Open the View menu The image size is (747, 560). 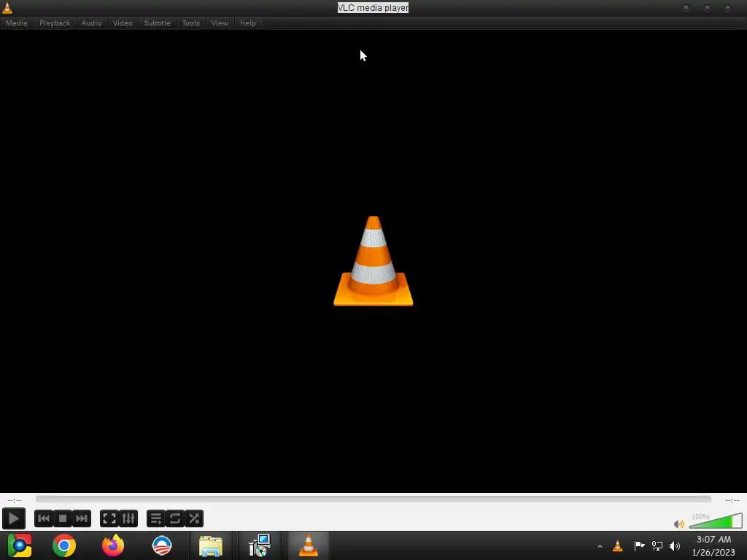pyautogui.click(x=220, y=23)
